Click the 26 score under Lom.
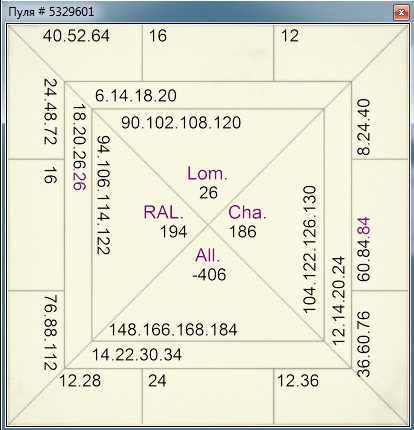 pos(208,193)
